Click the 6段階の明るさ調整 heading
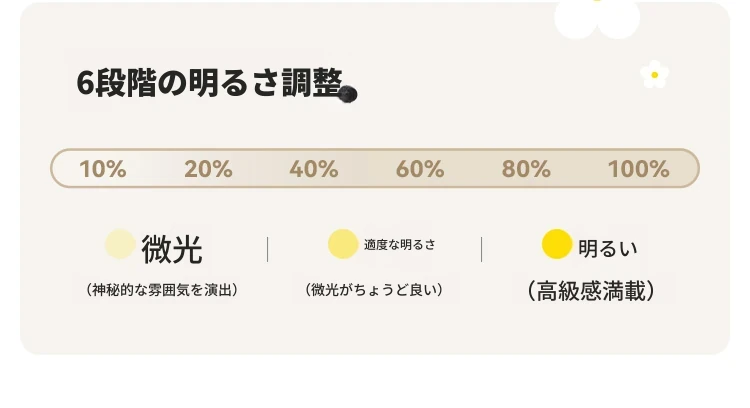The height and width of the screenshot is (408, 750). pyautogui.click(x=210, y=83)
